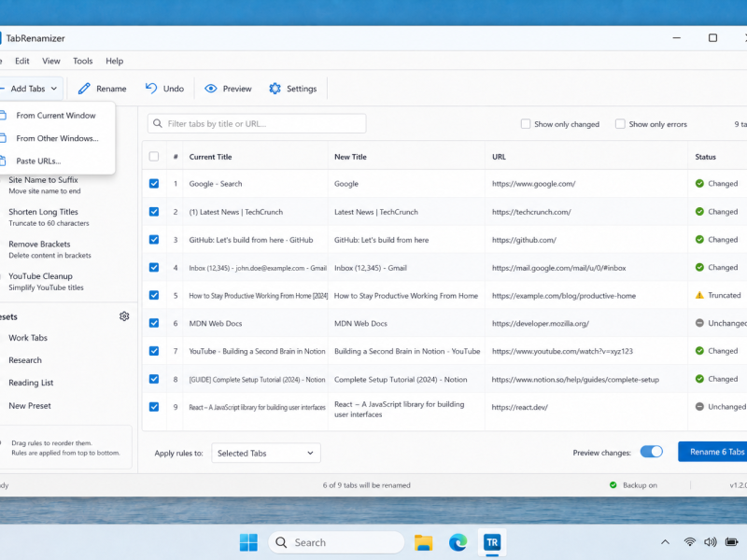The height and width of the screenshot is (560, 747).
Task: Click the Presets gear icon in sidebar
Action: pyautogui.click(x=124, y=316)
